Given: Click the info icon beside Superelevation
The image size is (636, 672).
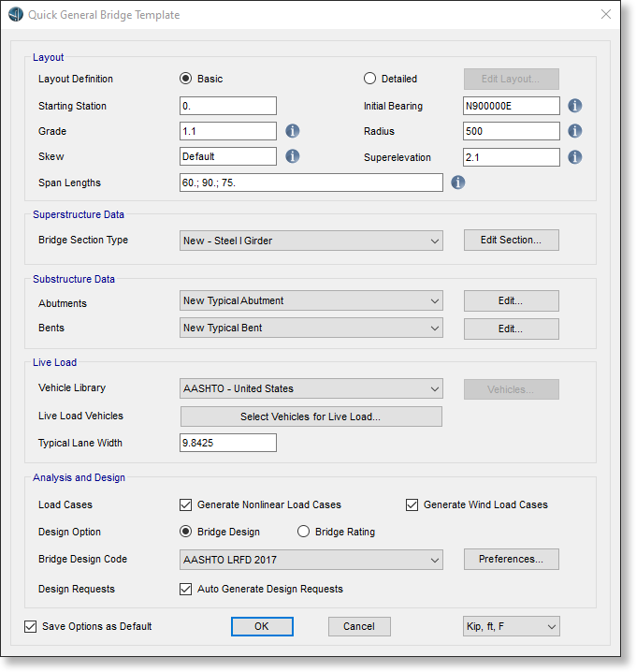Looking at the screenshot, I should point(575,157).
